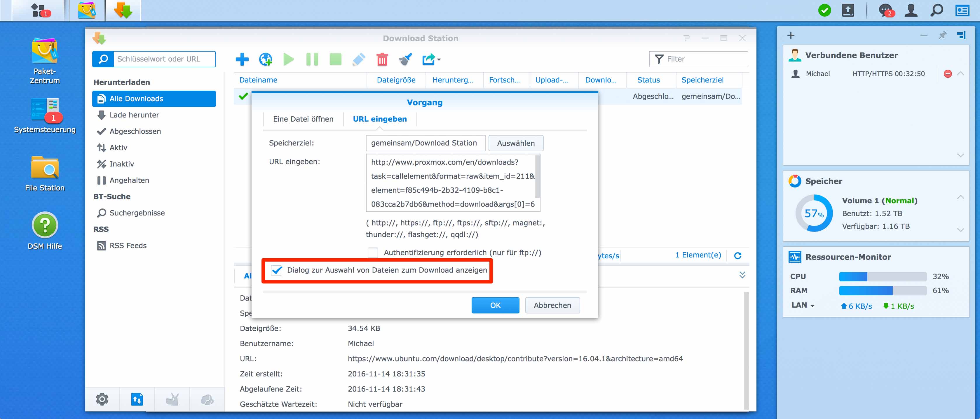Viewport: 980px width, 419px height.
Task: Uncheck Dialog zur Auswahl von Dateien checkbox
Action: click(277, 270)
